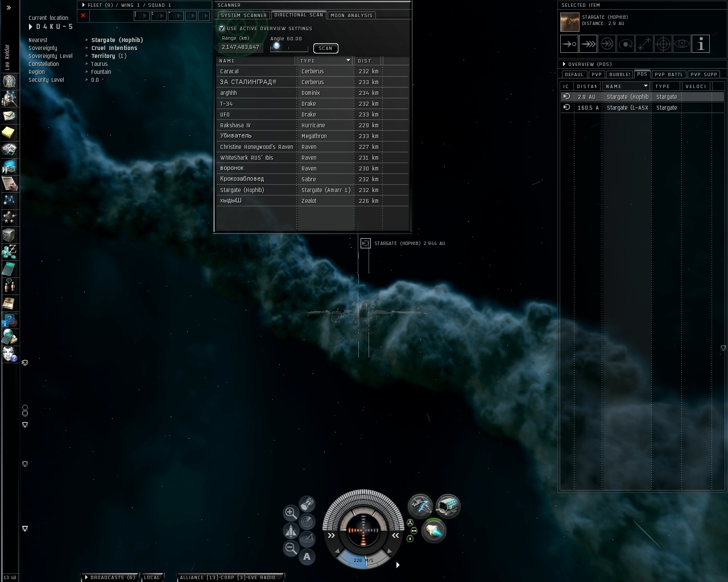Select the Sabre row in scan results
This screenshot has height=582, width=728.
point(313,179)
